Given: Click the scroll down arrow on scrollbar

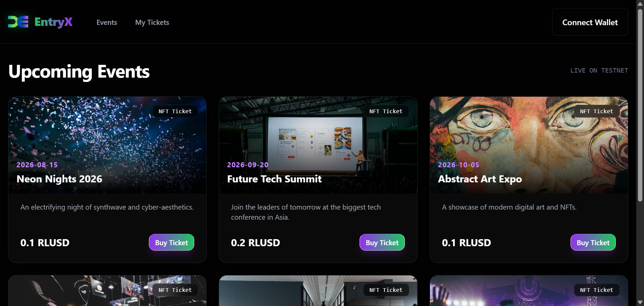Looking at the screenshot, I should (x=640, y=302).
